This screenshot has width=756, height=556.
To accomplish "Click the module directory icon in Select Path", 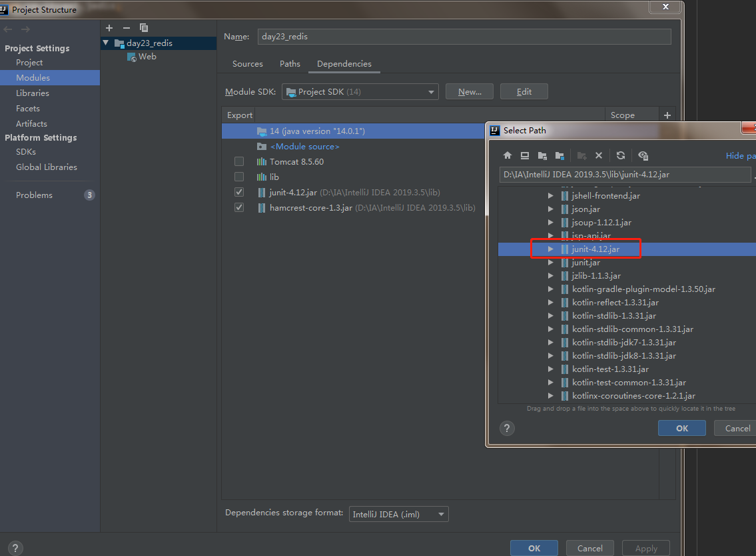I will pyautogui.click(x=560, y=155).
